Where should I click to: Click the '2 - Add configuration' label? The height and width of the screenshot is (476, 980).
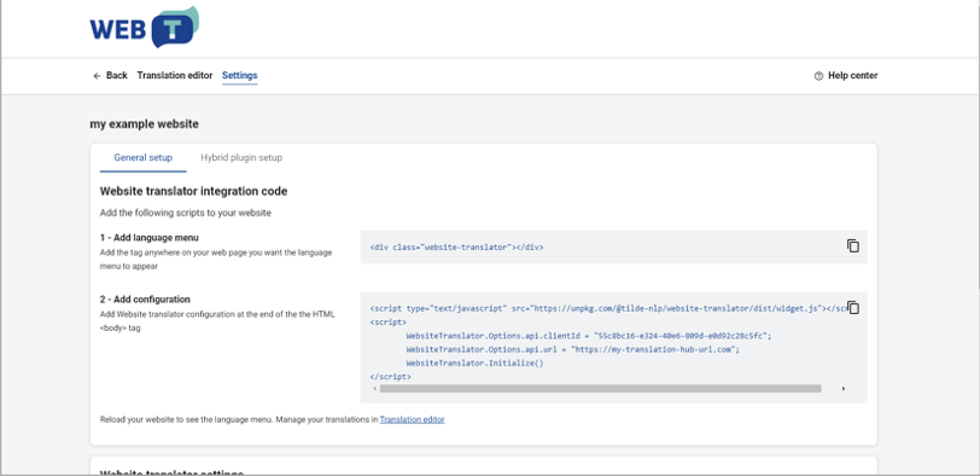pos(145,300)
